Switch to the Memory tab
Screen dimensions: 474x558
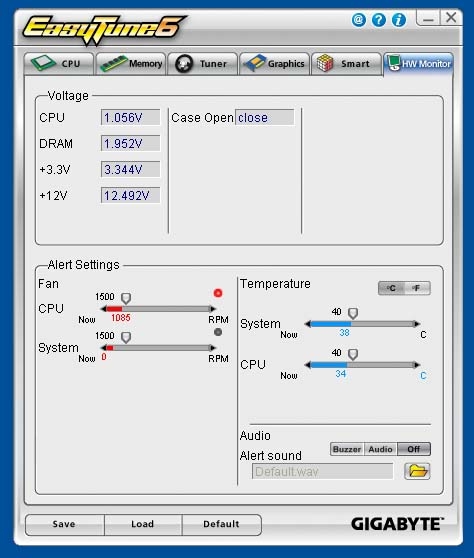coord(131,64)
